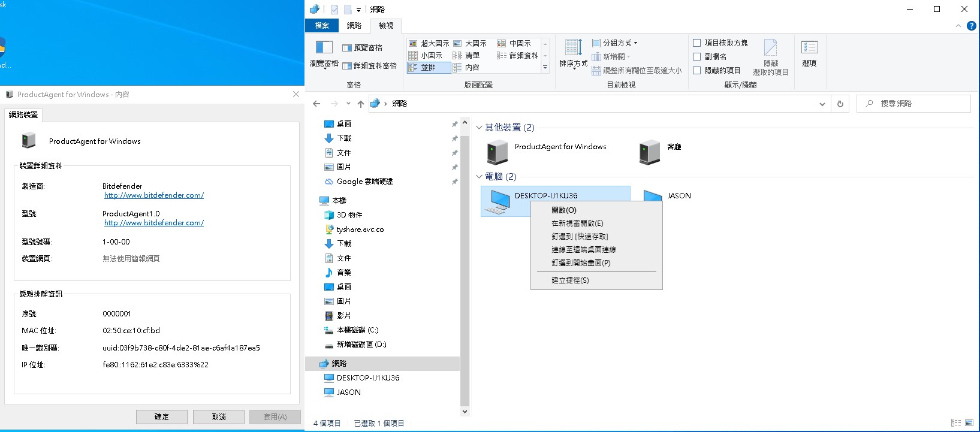The height and width of the screenshot is (432, 980).
Task: Open the 瀏覽窗格 dropdown
Action: pos(324,55)
